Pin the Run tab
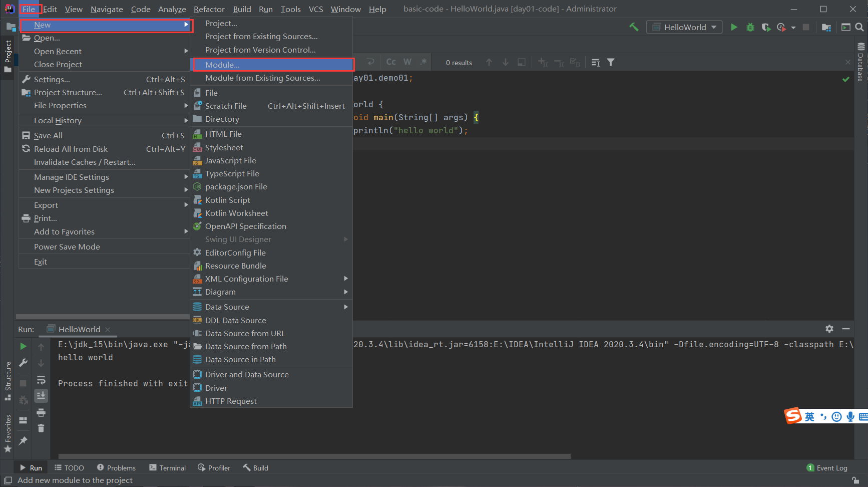This screenshot has height=487, width=868. coord(23,440)
